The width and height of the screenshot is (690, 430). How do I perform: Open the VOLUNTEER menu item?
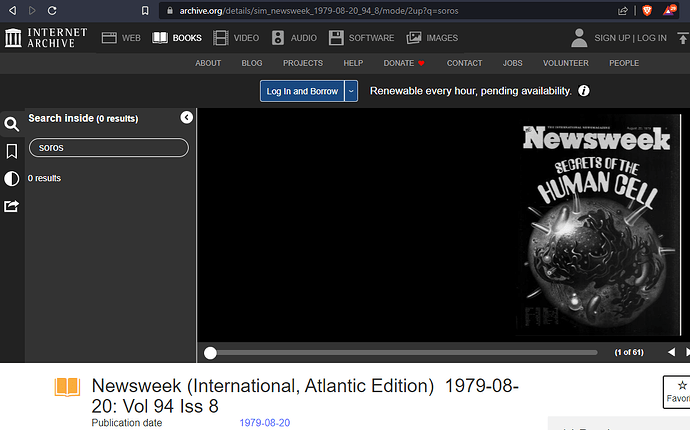565,63
